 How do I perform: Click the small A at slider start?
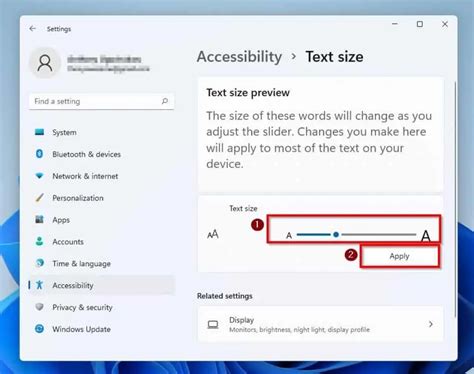pyautogui.click(x=289, y=236)
